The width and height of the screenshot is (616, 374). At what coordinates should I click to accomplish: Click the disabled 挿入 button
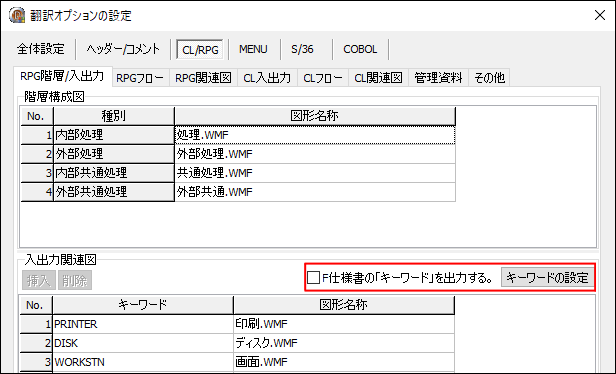[38, 280]
